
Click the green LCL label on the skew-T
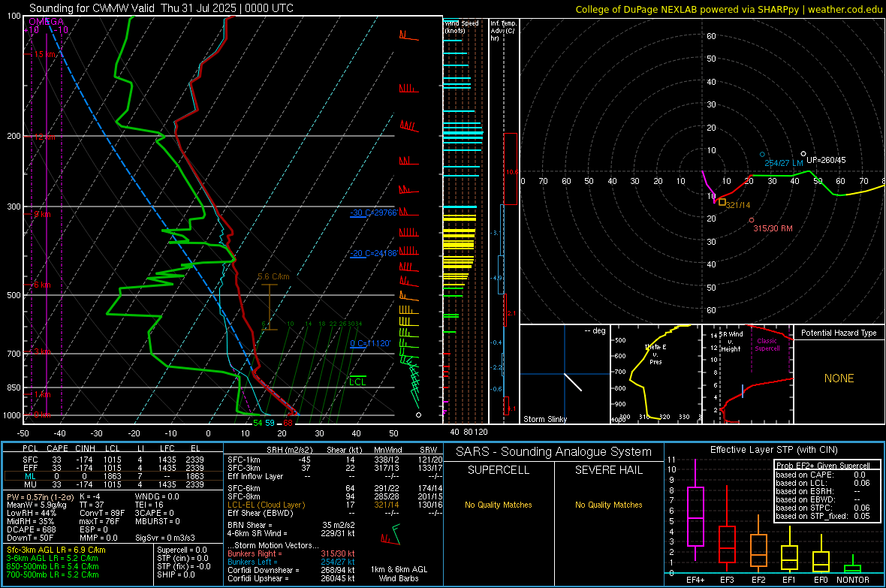[x=357, y=381]
